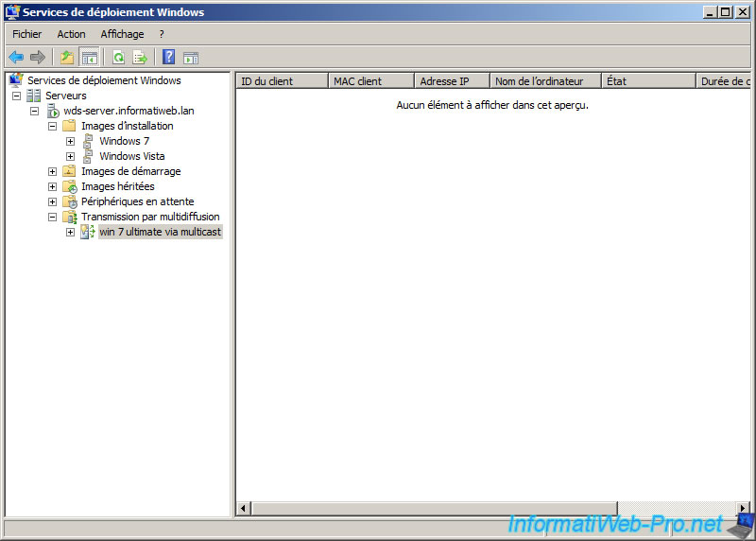Click the horizontal scrollbar left arrow

244,508
